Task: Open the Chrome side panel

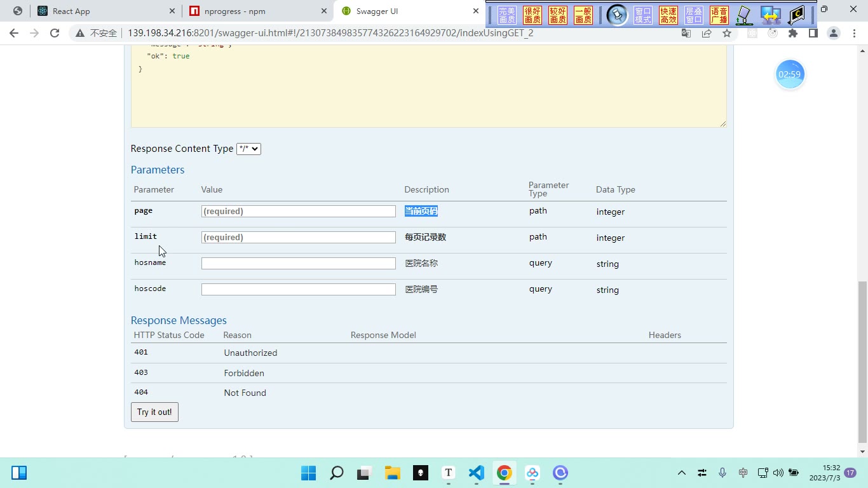Action: pos(813,33)
